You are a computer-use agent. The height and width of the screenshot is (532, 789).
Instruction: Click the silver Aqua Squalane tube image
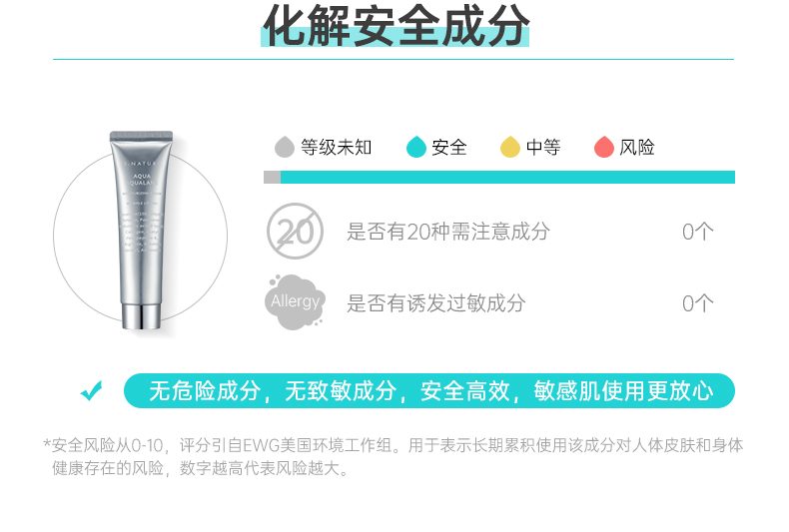coord(142,231)
